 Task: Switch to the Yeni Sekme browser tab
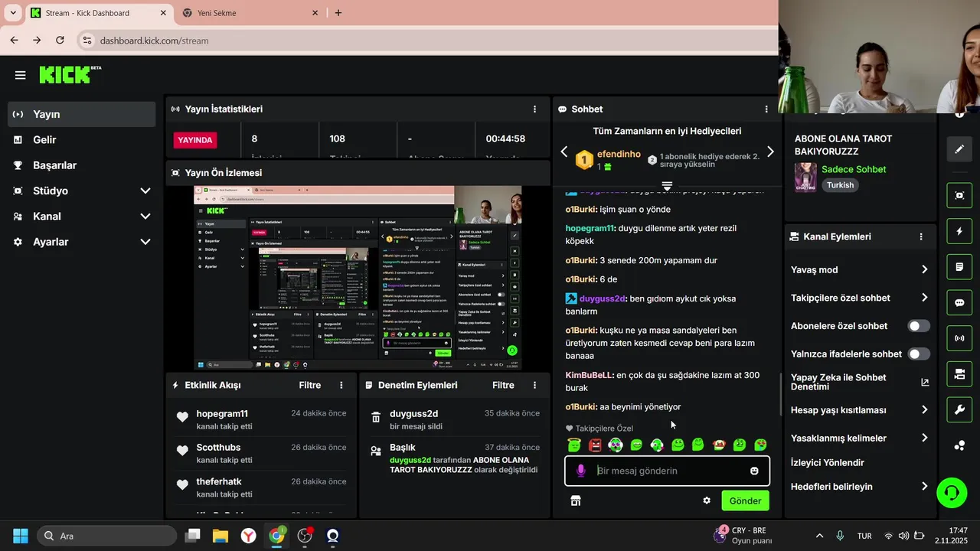point(251,13)
